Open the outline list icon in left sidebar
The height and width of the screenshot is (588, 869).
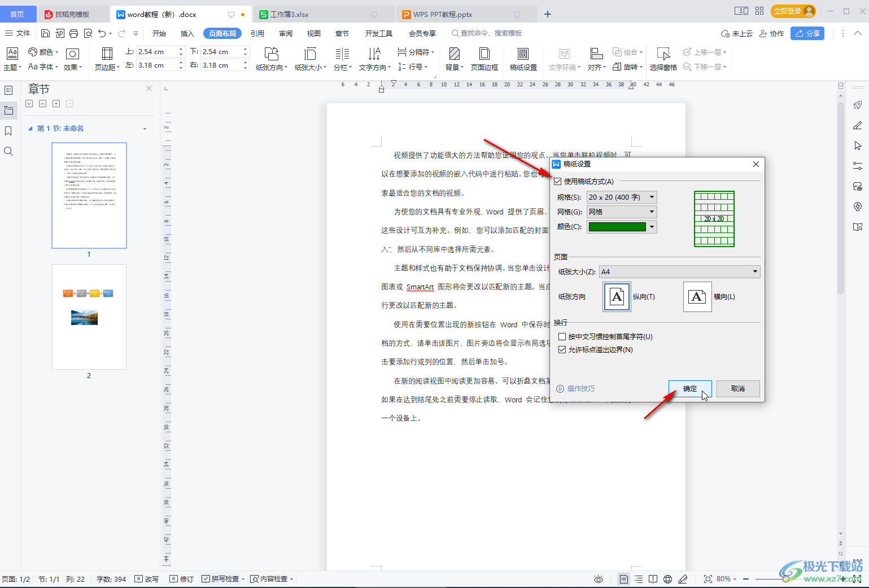[x=8, y=90]
